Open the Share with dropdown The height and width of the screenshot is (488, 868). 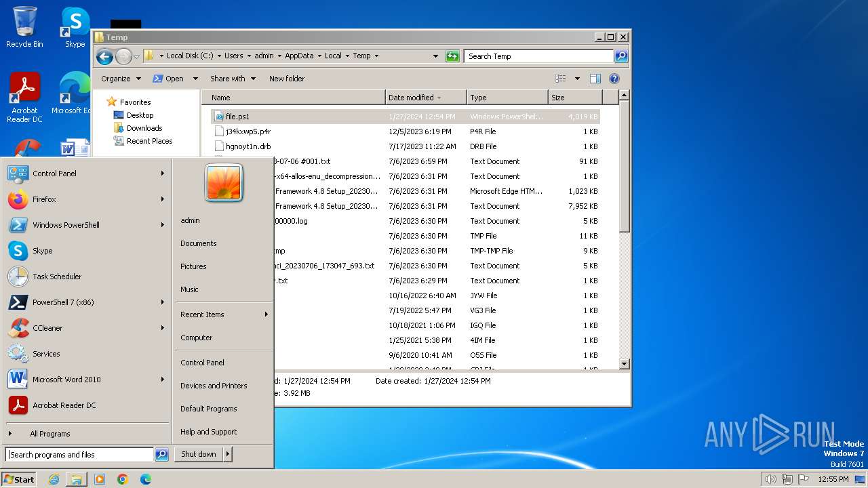click(233, 79)
